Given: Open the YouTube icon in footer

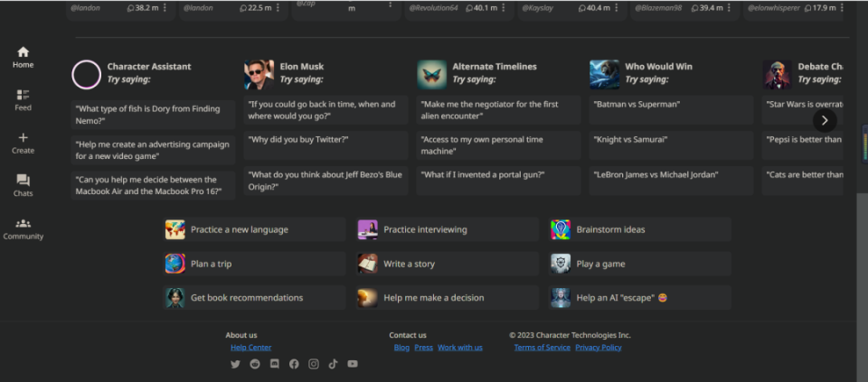Looking at the screenshot, I should pyautogui.click(x=353, y=364).
